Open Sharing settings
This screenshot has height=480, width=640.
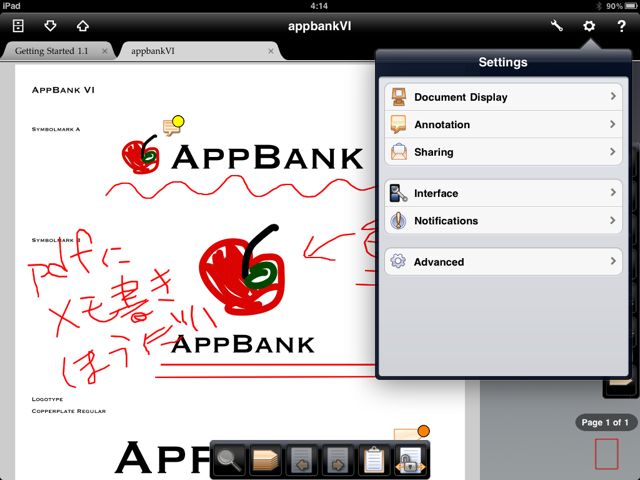click(503, 152)
